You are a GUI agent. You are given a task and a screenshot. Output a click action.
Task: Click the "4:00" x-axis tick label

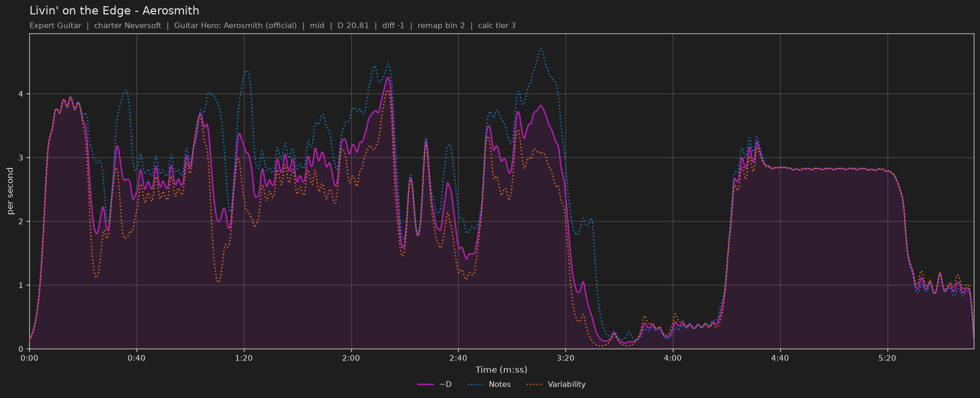point(673,358)
